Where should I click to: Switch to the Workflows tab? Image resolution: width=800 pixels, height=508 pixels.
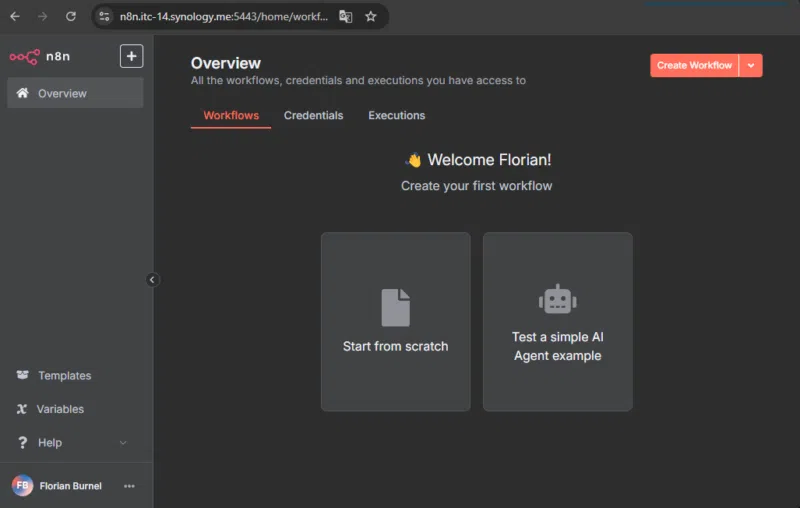point(231,115)
